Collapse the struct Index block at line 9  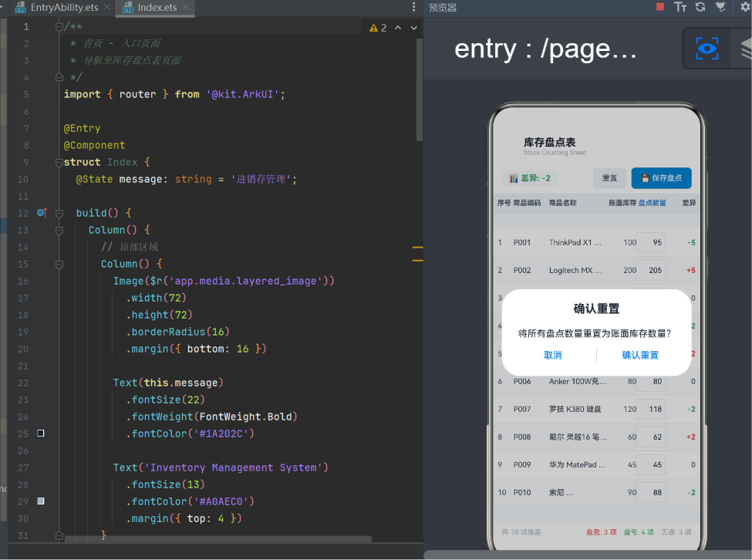pos(59,162)
